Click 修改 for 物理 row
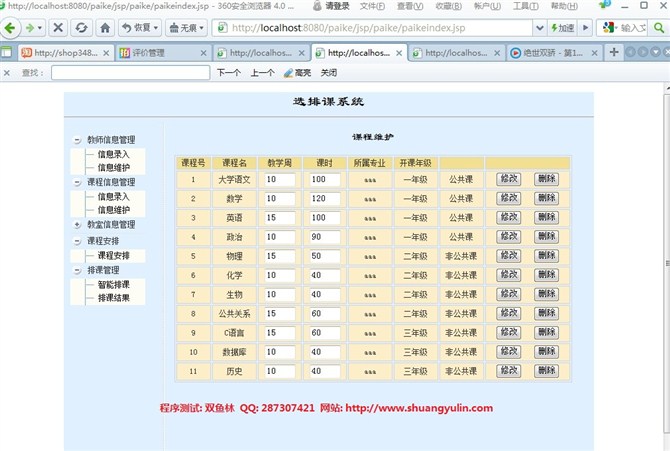This screenshot has height=451, width=670. click(508, 256)
